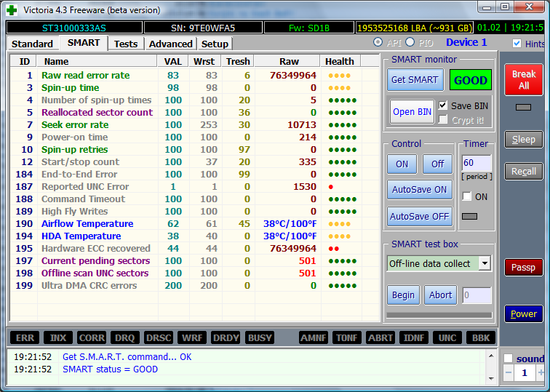Image resolution: width=550 pixels, height=392 pixels.
Task: Click the BUSY status indicator
Action: (260, 337)
